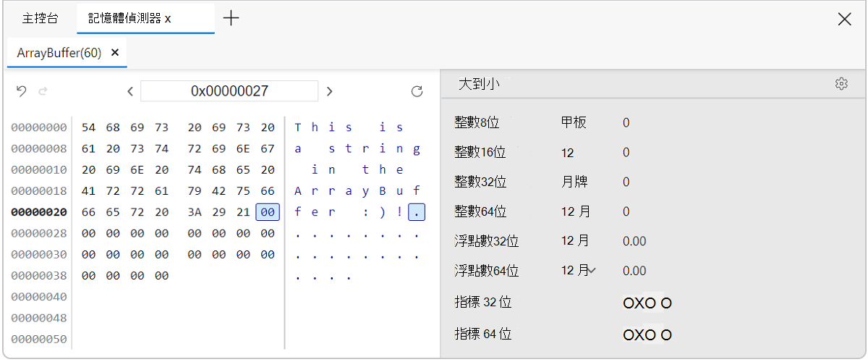Select the highlighted 00 byte at 0x27
The image size is (868, 362).
coord(268,212)
